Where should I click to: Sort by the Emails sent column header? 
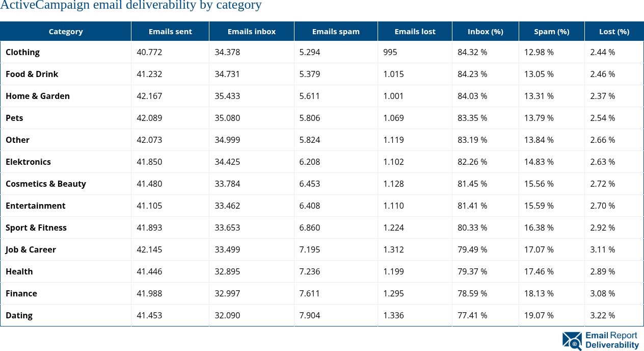click(170, 32)
